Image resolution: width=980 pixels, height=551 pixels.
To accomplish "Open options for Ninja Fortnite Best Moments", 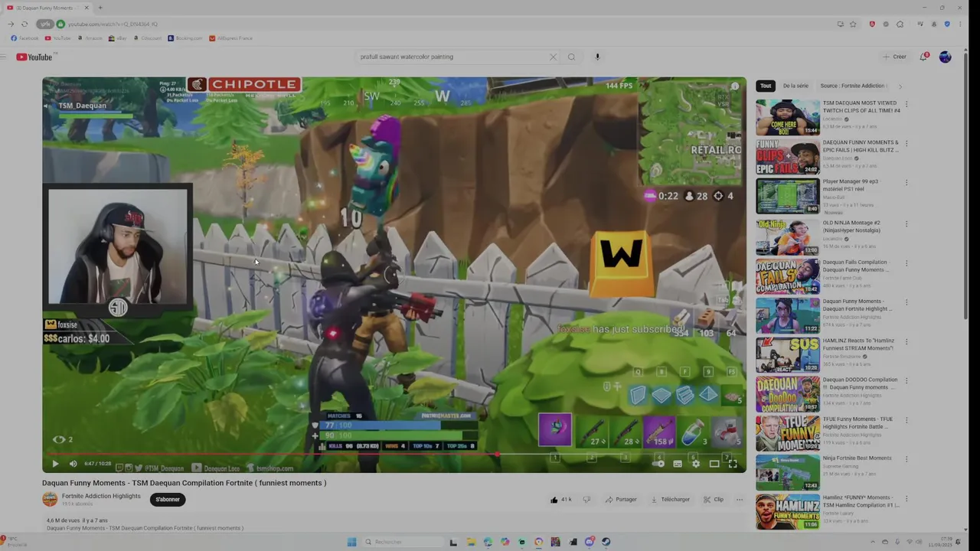I will pos(906,460).
